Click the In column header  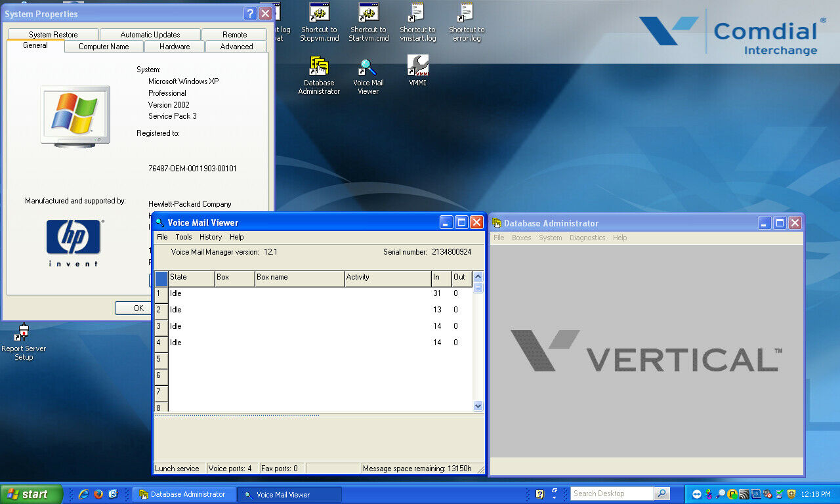[x=441, y=278]
